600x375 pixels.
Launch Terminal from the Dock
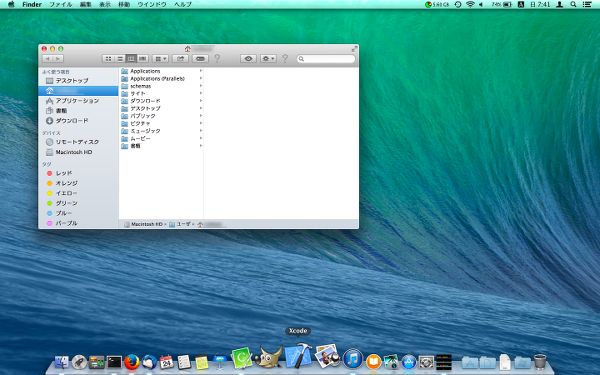[x=114, y=362]
